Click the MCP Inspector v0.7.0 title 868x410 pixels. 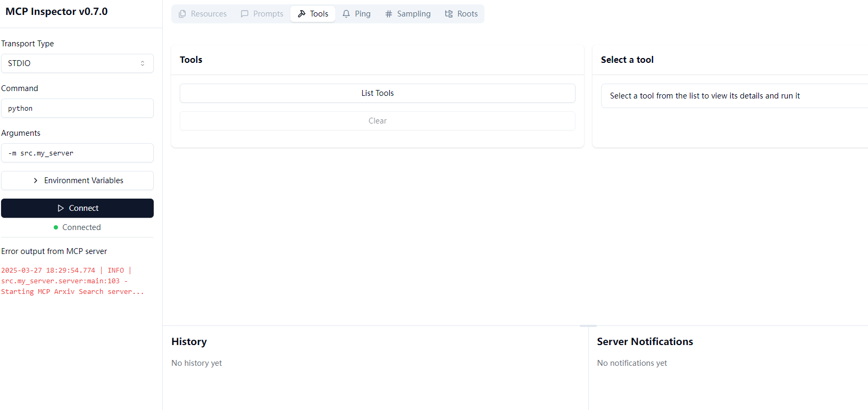pos(56,12)
